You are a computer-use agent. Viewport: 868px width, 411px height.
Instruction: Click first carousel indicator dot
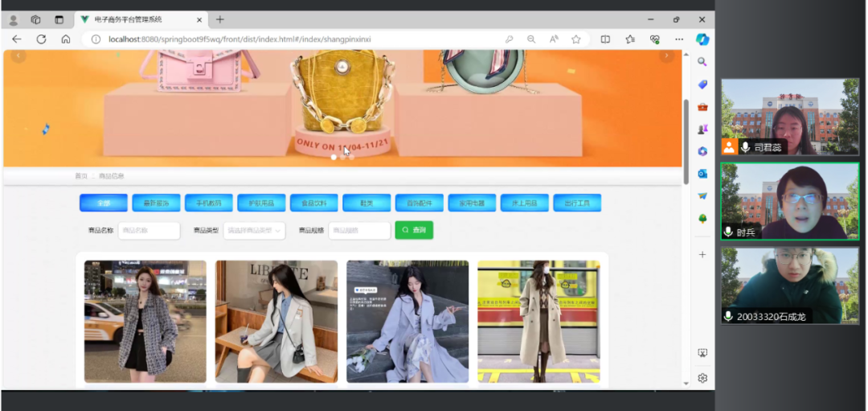coord(334,157)
